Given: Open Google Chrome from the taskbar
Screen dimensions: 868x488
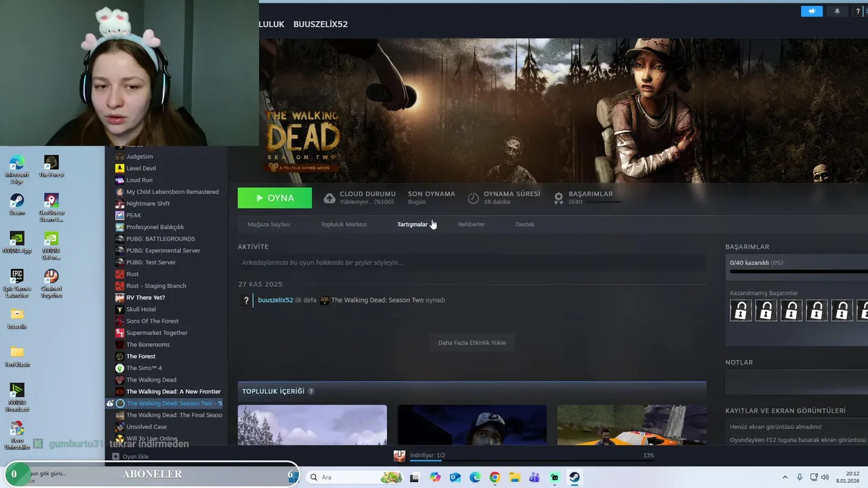Looking at the screenshot, I should pyautogui.click(x=494, y=477).
